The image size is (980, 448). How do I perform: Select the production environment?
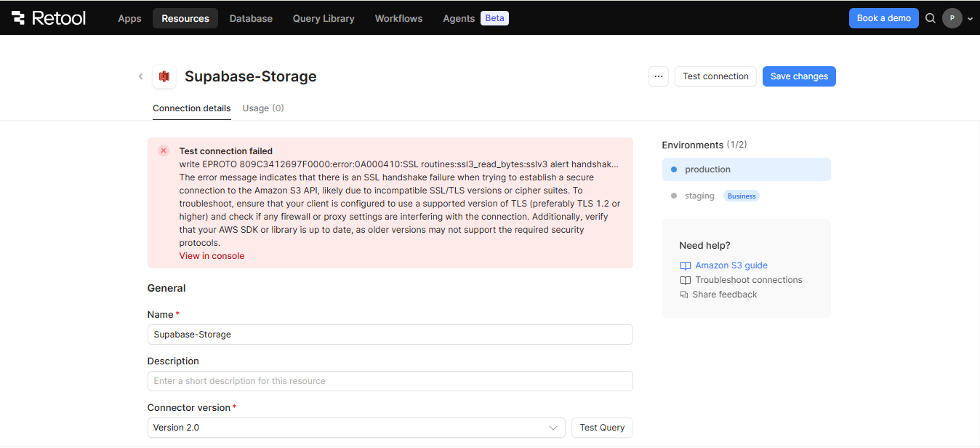click(x=746, y=169)
